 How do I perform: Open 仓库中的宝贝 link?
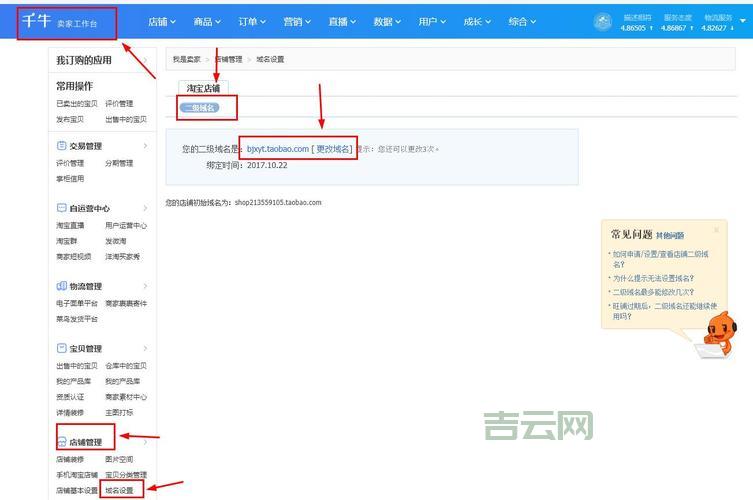pos(126,366)
